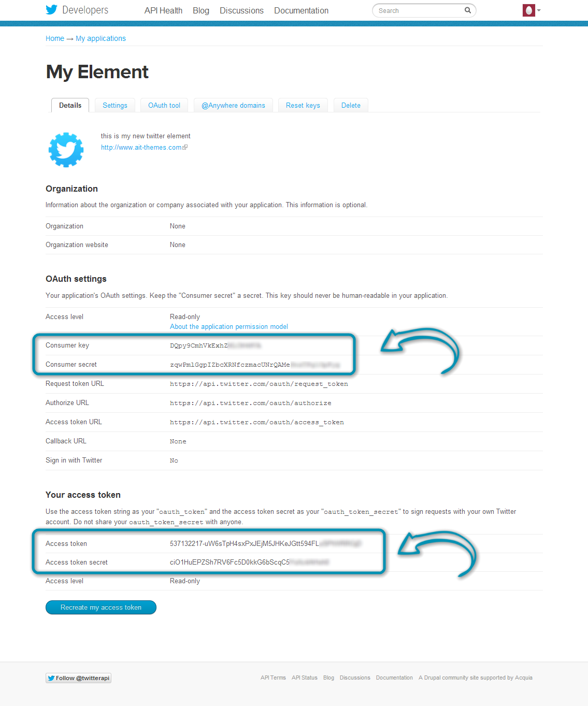Click the Twitter bird logo in header
Viewport: 588px width, 706px height.
(x=51, y=10)
